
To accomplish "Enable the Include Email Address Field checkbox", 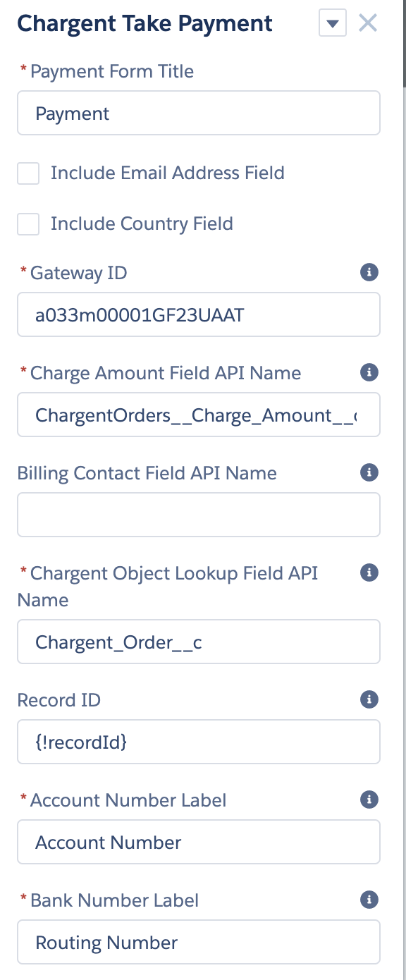I will coord(28,173).
